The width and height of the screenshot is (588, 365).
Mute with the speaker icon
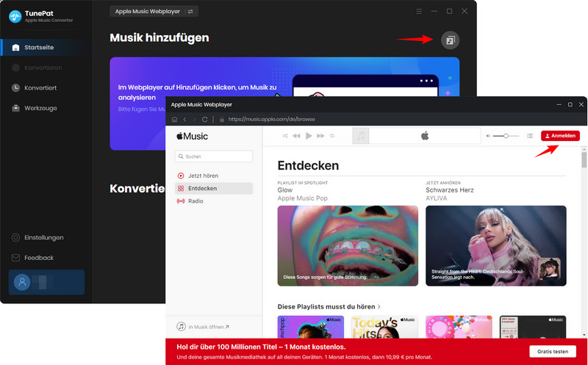(488, 136)
